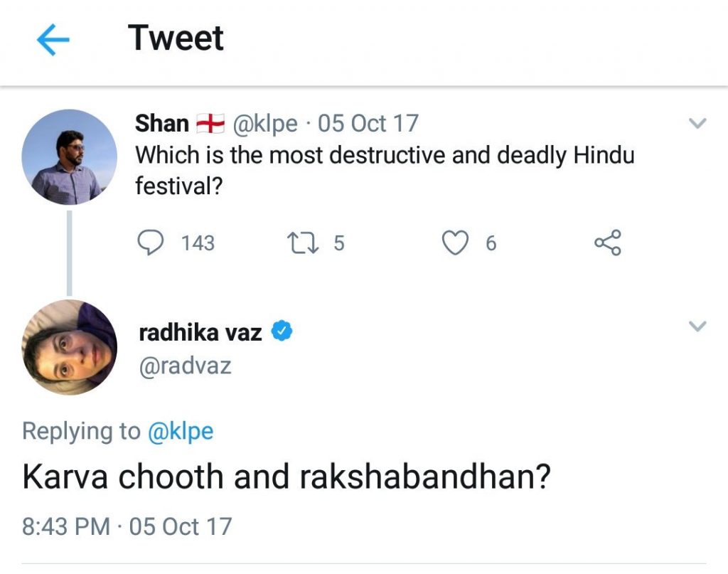Click radhika vaz's blue verified badge
728x574 pixels.
coord(282,331)
